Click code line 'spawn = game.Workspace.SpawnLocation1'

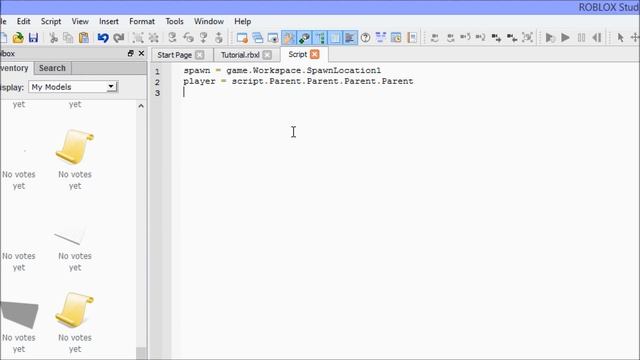282,71
